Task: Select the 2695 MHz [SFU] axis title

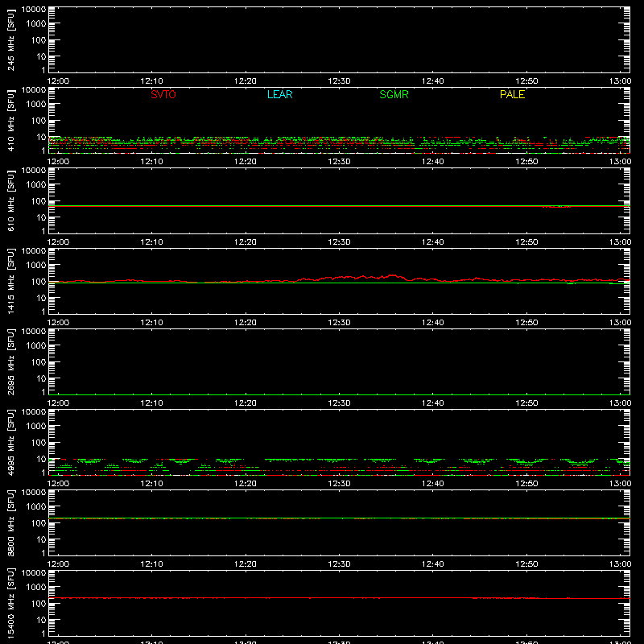Action: pos(11,361)
